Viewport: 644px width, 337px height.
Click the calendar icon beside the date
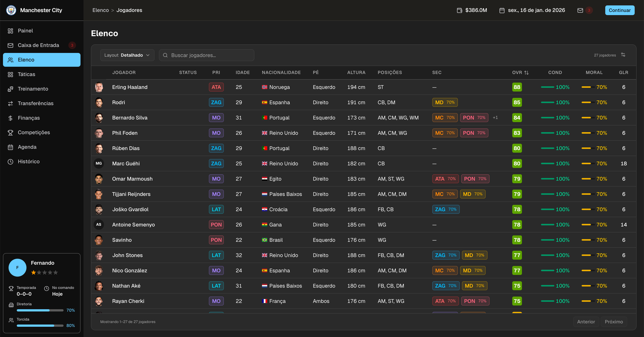(x=502, y=10)
